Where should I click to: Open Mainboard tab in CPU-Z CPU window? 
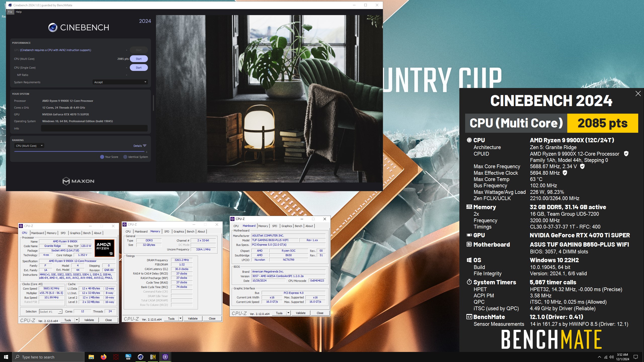pyautogui.click(x=37, y=233)
